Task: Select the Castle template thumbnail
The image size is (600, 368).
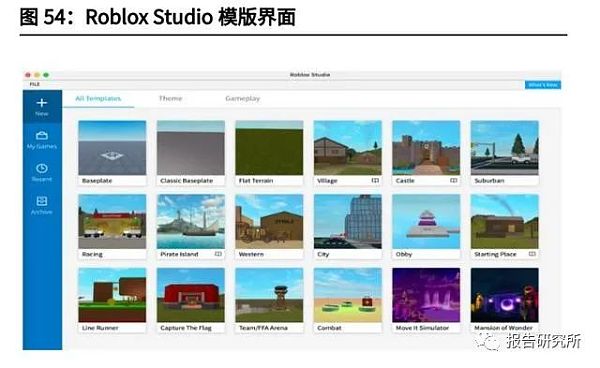Action: (426, 148)
